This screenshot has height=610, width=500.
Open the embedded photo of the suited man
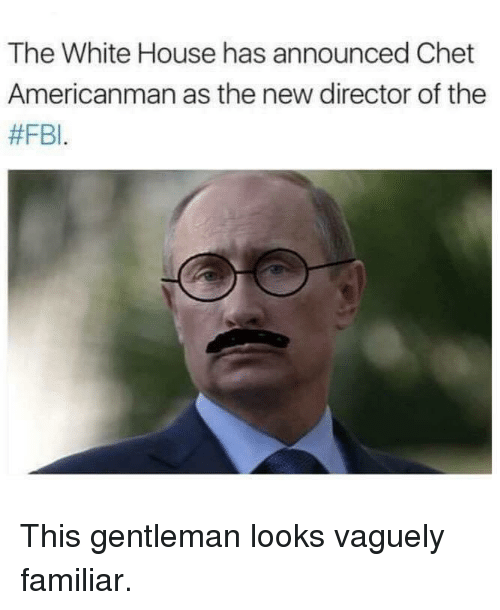point(250,322)
